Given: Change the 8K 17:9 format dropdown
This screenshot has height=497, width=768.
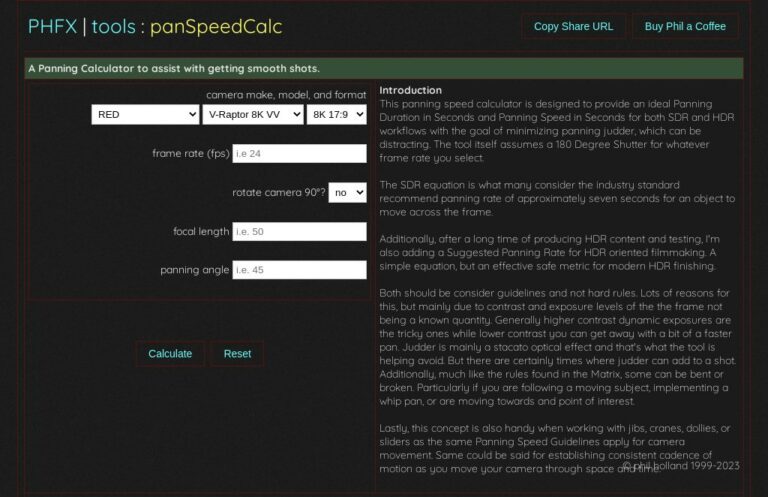Looking at the screenshot, I should (336, 115).
